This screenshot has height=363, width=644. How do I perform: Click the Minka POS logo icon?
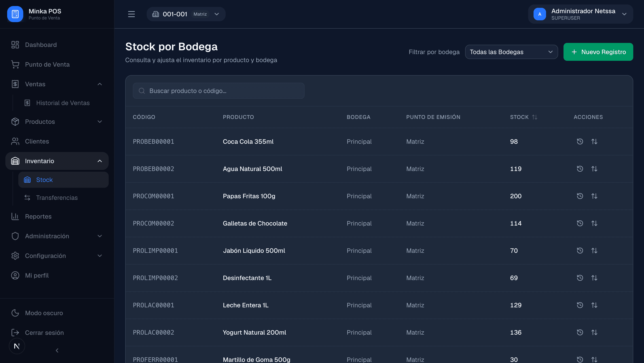coord(15,14)
